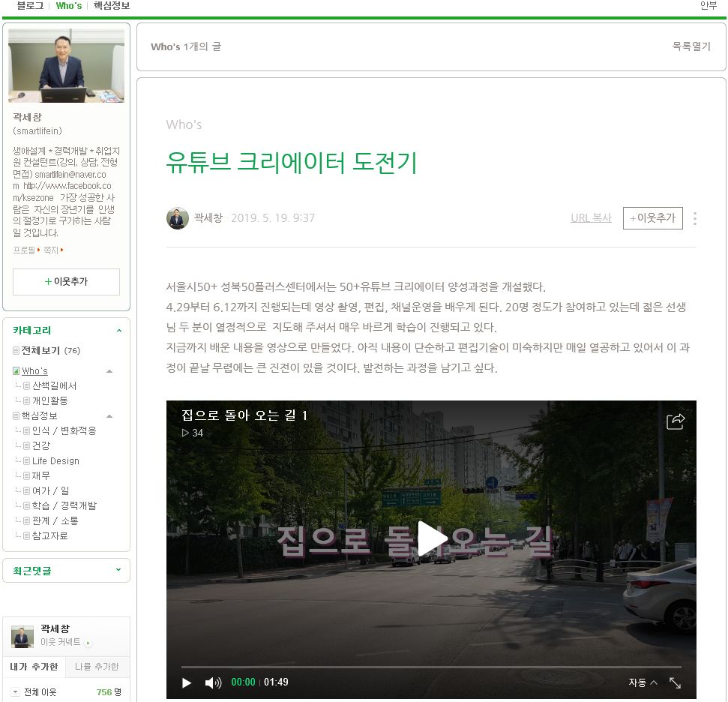
Task: Mute the video with the speaker icon
Action: click(x=213, y=682)
